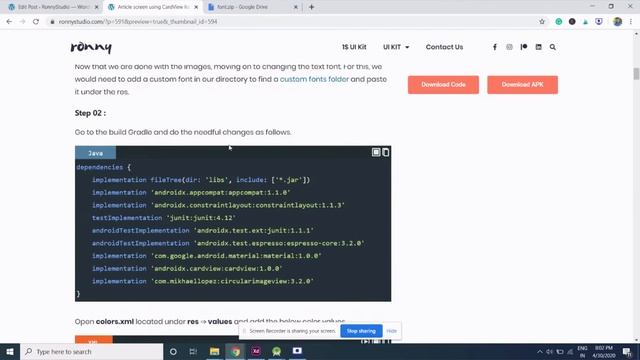This screenshot has width=640, height=360.
Task: Open the Instagram social icon
Action: click(509, 47)
